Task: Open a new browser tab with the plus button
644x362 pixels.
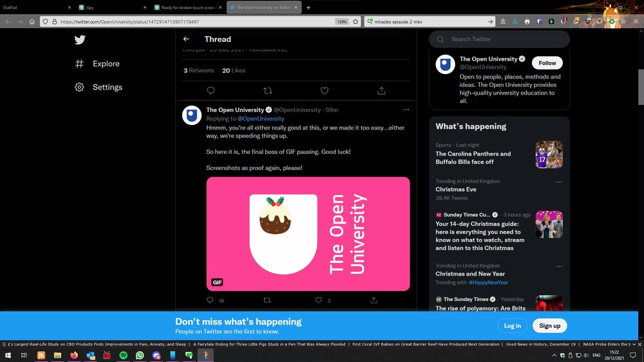Action: click(x=308, y=7)
